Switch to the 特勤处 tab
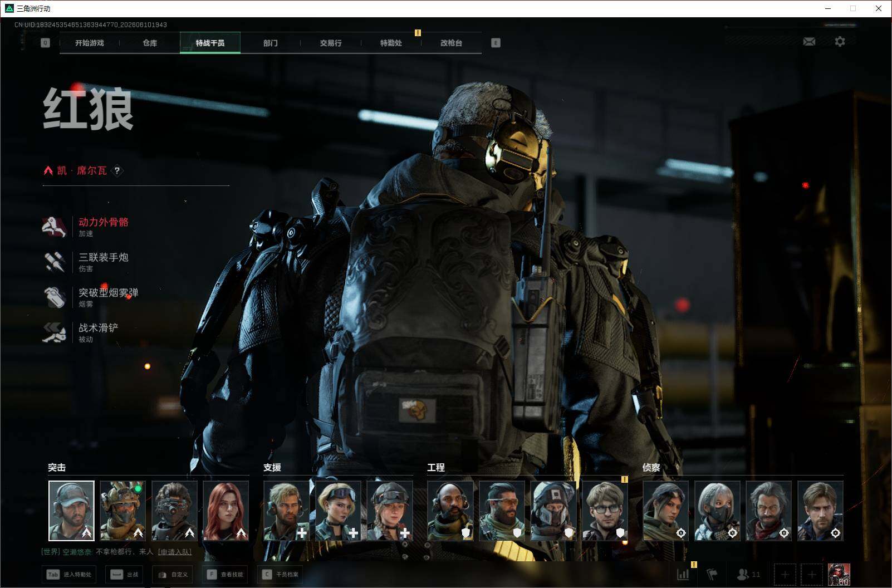The image size is (892, 588). [x=391, y=43]
